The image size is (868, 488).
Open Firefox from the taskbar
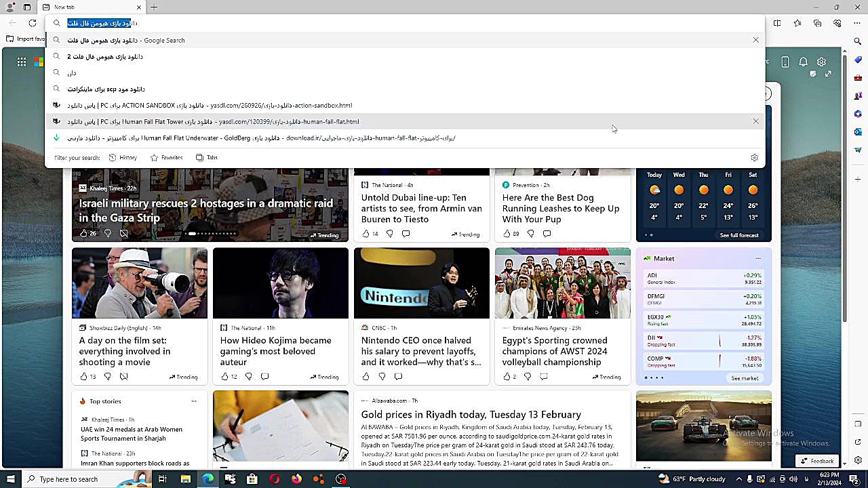(x=296, y=479)
